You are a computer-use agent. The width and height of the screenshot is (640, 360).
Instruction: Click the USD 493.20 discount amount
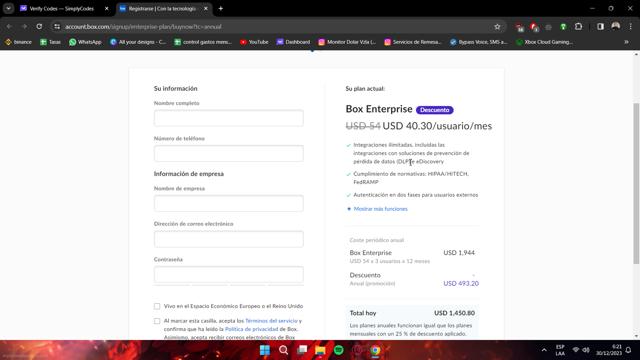pos(461,283)
